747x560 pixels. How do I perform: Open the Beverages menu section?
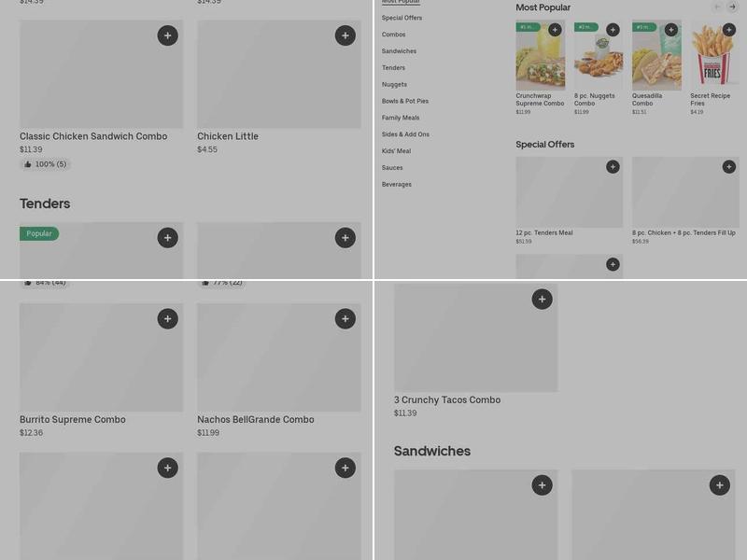point(396,184)
